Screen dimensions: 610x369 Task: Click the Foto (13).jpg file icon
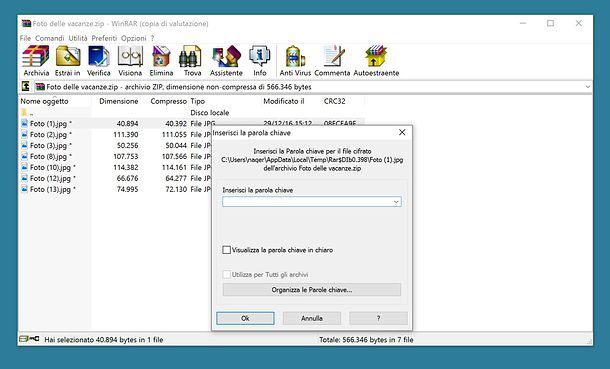25,189
